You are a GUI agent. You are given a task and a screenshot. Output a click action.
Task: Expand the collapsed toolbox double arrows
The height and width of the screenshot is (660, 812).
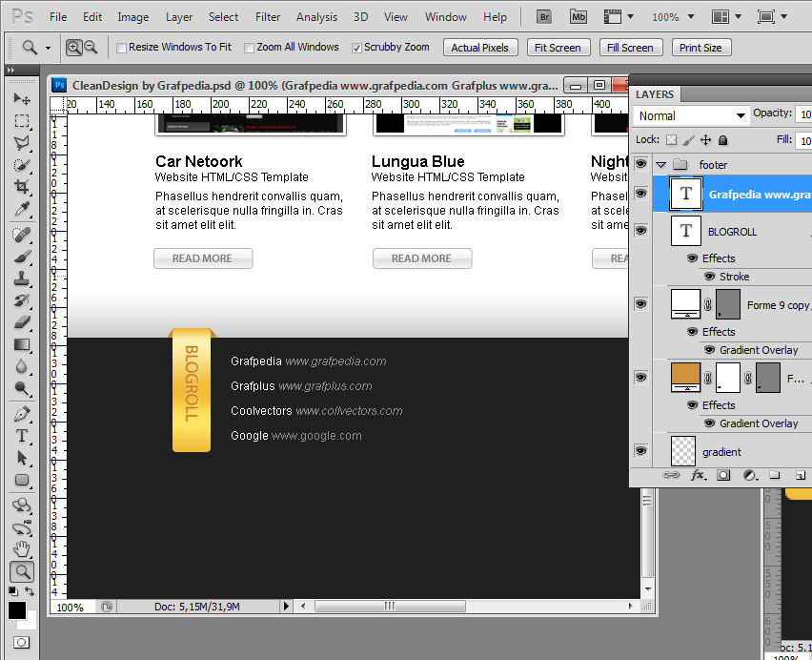coord(10,70)
